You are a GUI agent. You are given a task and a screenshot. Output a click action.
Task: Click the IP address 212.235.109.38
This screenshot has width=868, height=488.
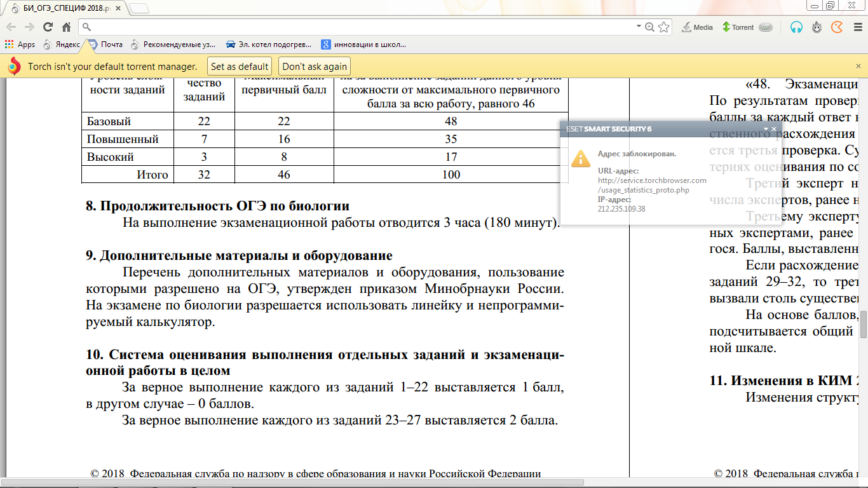[x=621, y=208]
